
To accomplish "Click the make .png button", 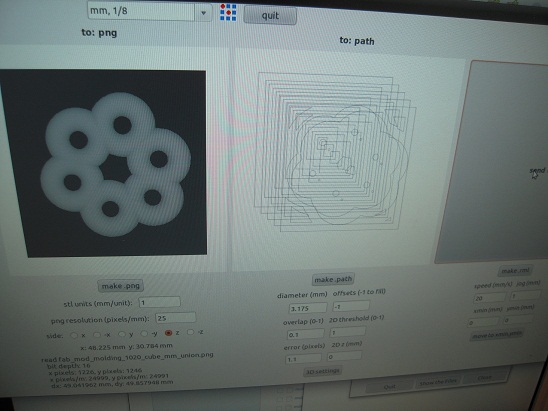I will pyautogui.click(x=121, y=286).
